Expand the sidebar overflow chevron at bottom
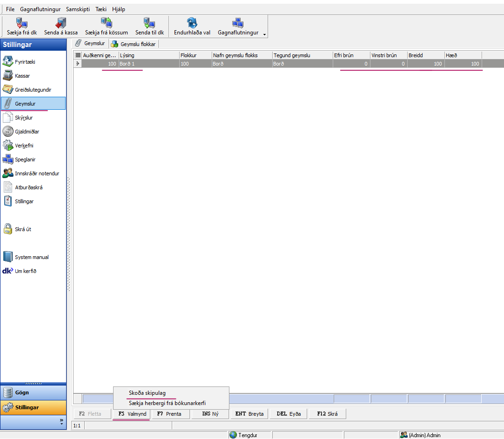Screen dimensions: 504x439 pyautogui.click(x=61, y=422)
